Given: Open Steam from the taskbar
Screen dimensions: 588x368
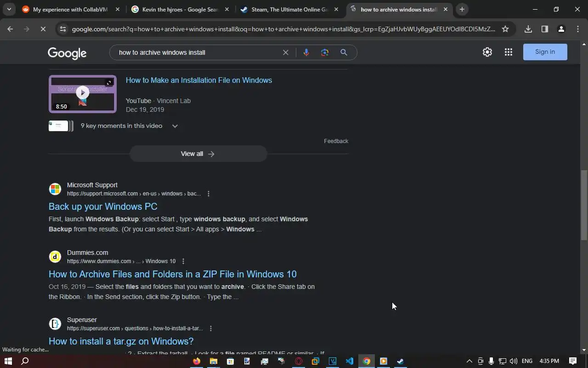Looking at the screenshot, I should coord(400,361).
